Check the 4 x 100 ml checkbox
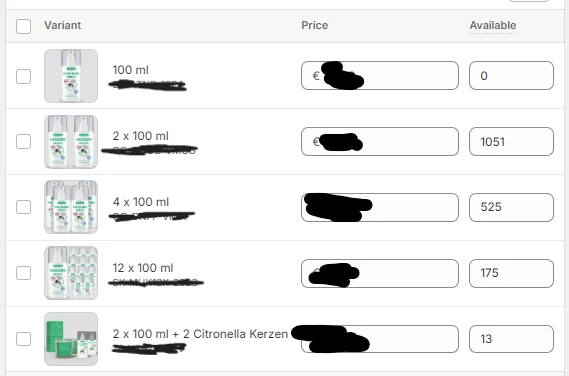This screenshot has width=569, height=376. 24,207
